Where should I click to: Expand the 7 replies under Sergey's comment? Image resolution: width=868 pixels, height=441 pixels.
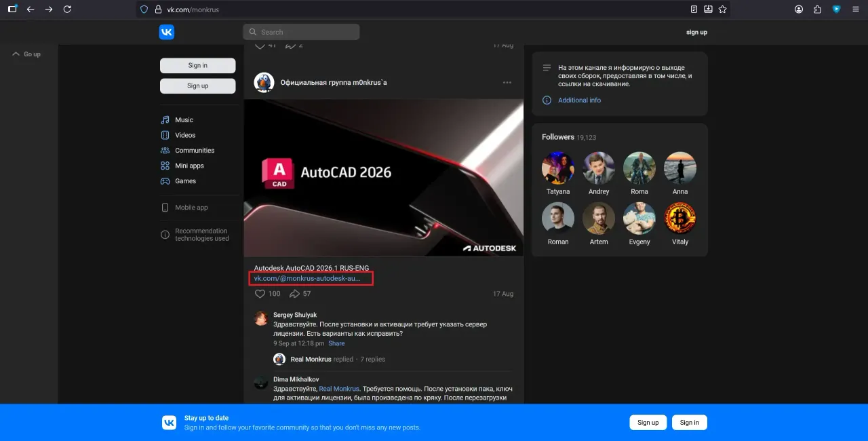click(372, 360)
